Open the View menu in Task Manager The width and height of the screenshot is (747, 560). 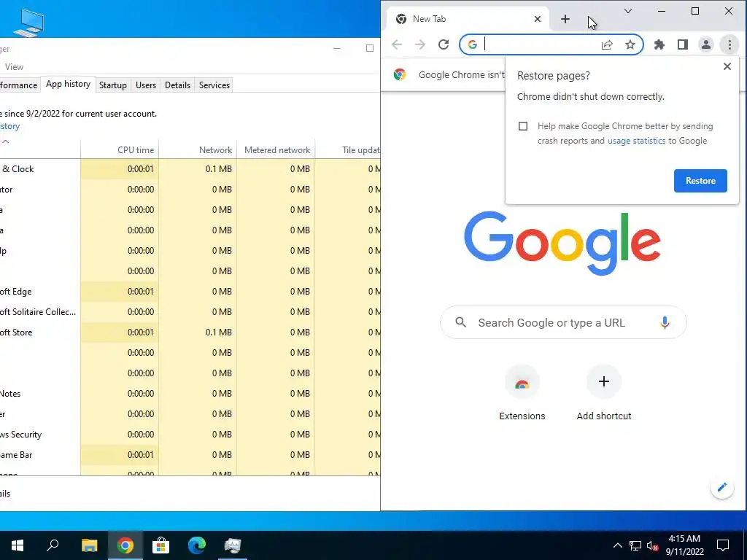[x=14, y=67]
